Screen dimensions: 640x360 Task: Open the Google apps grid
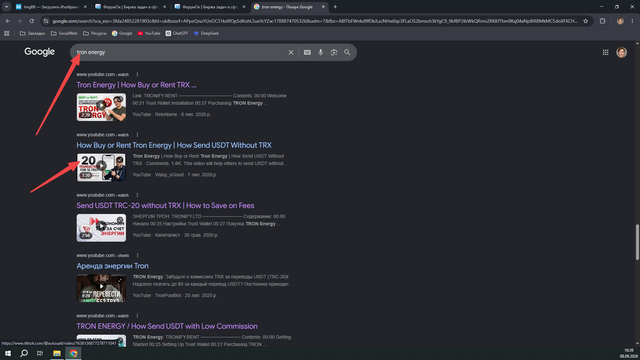[606, 52]
